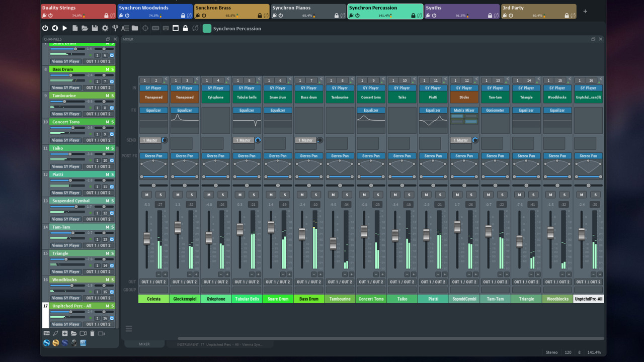Click the padlock icon in the toolbar

185,28
